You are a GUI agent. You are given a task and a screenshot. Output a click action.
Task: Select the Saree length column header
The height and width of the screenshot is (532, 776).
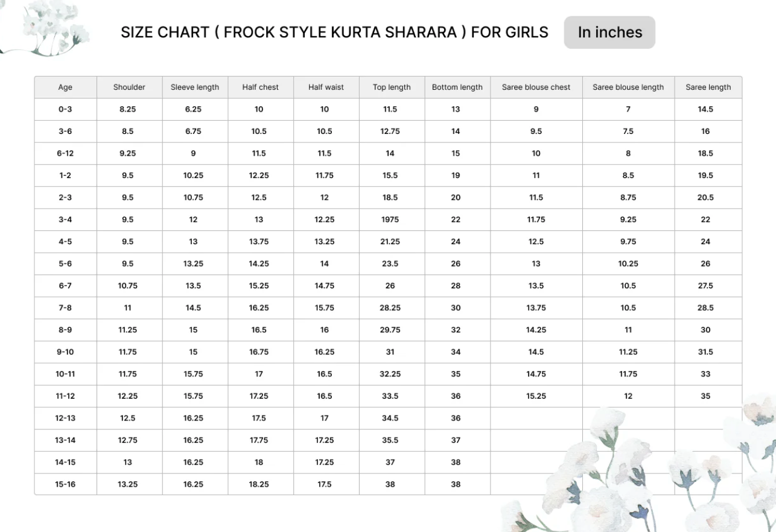pyautogui.click(x=708, y=87)
